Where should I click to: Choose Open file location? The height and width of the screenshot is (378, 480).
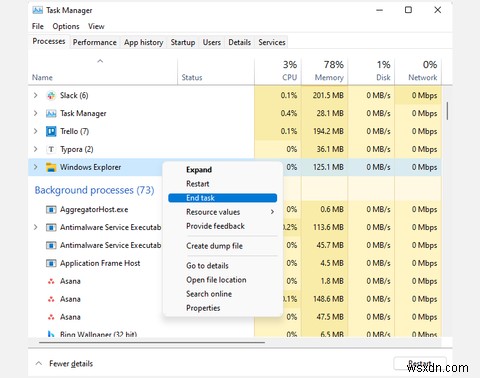coord(223,280)
